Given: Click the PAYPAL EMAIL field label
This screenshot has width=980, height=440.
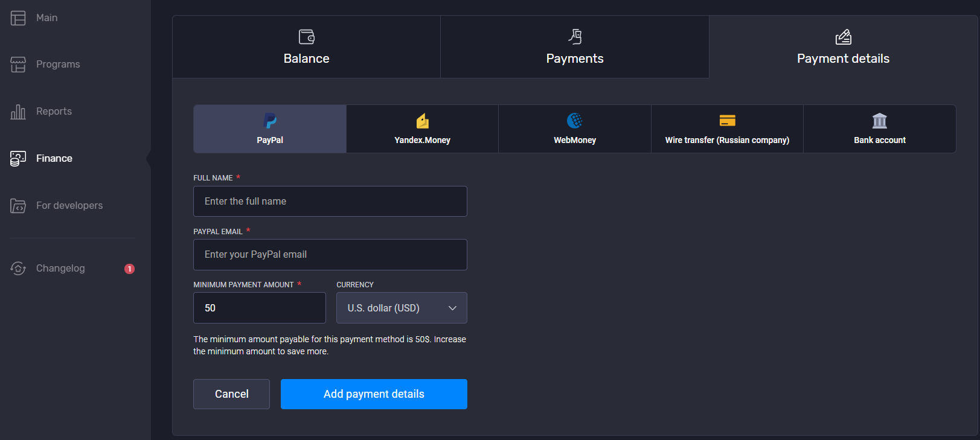Looking at the screenshot, I should click(x=218, y=232).
